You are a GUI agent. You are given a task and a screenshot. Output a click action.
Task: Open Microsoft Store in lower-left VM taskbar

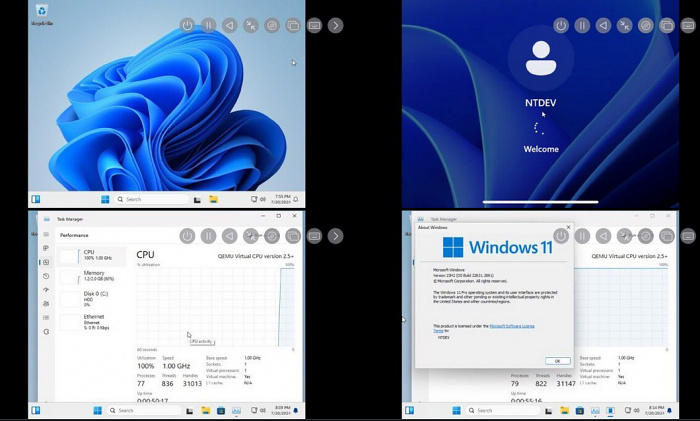tap(221, 410)
